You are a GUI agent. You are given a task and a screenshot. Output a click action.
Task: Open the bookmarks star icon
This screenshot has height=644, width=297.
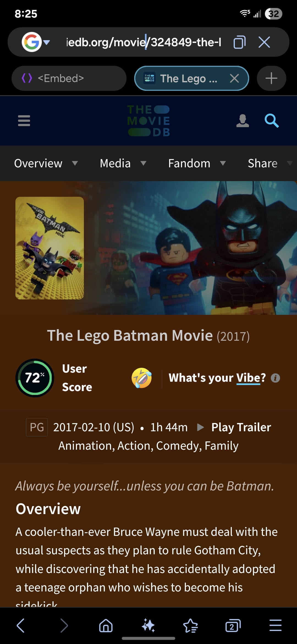click(x=190, y=626)
